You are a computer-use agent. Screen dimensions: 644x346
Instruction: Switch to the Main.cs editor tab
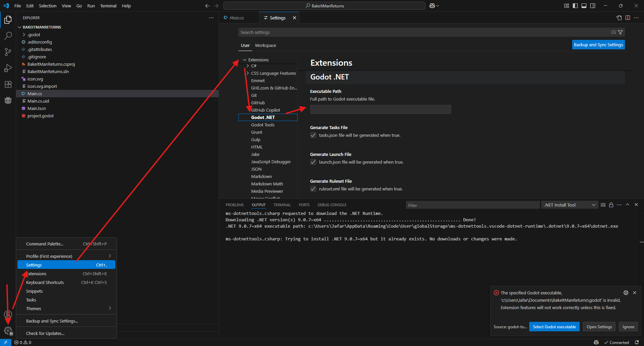point(237,18)
